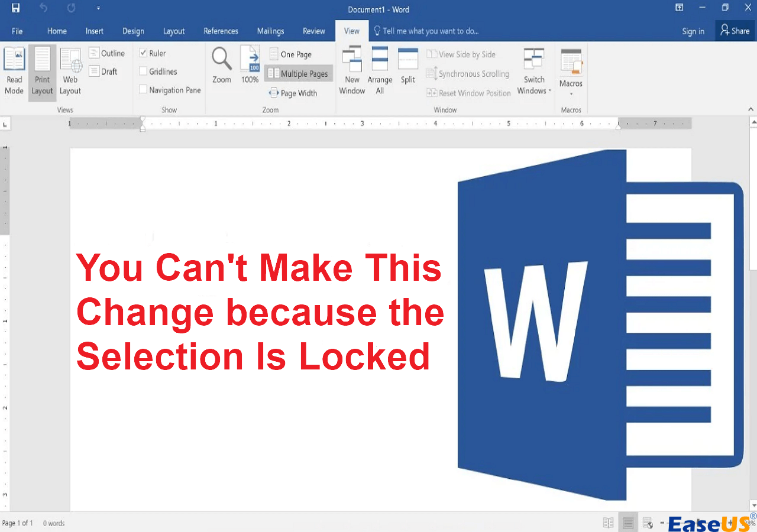Open the Customize Quick Access Toolbar dropdown

pos(98,8)
